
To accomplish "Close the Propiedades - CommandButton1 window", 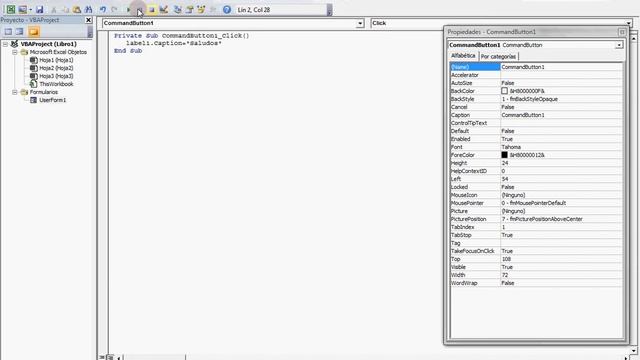I will pos(622,32).
